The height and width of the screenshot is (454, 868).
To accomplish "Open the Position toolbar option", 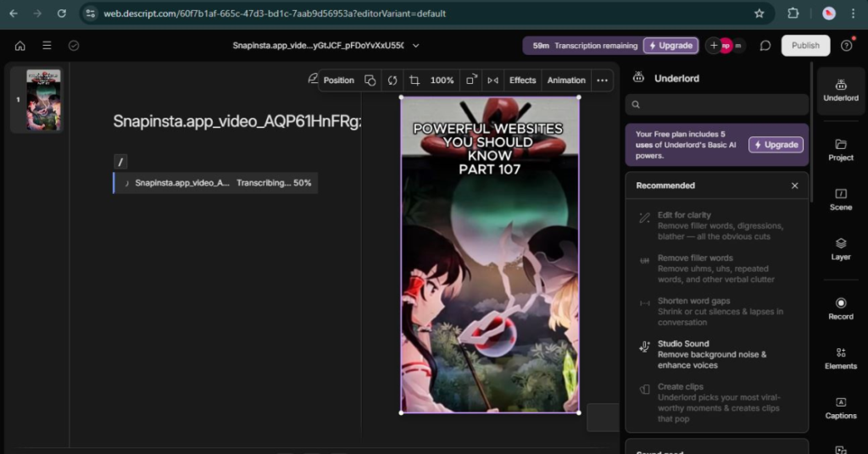I will [338, 80].
